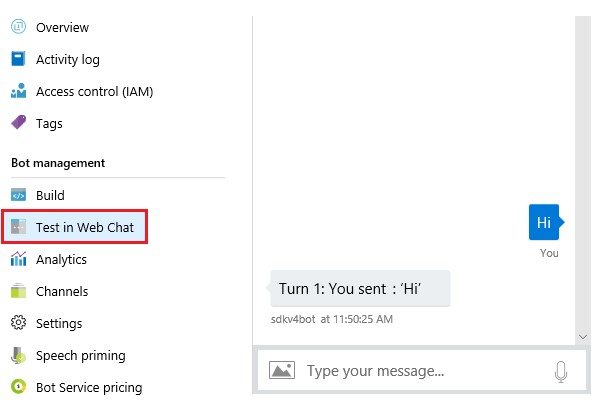Open the Activity log book icon

pos(18,59)
